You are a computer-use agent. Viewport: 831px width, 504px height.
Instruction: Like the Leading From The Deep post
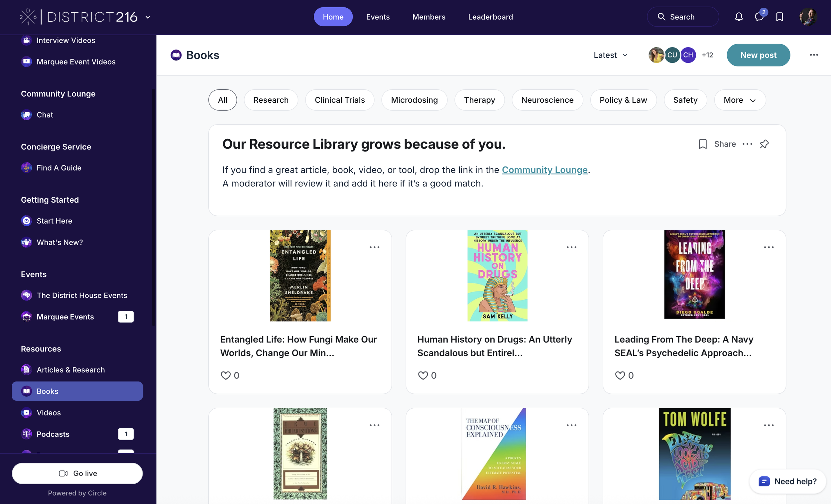(620, 375)
